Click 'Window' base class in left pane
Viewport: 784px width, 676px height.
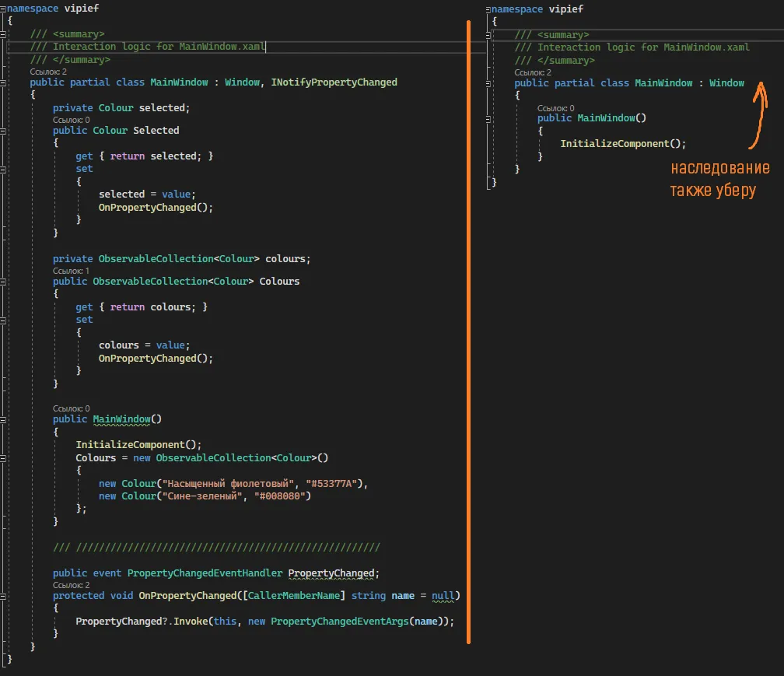pyautogui.click(x=242, y=82)
